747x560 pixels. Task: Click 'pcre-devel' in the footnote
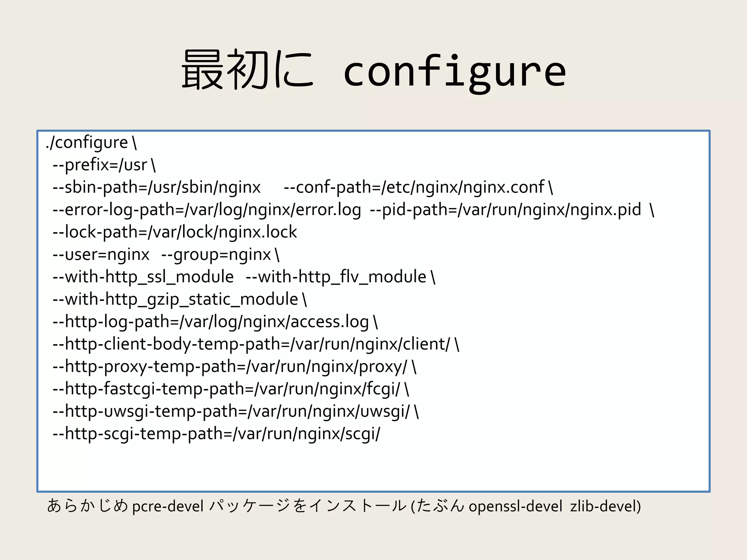click(168, 506)
